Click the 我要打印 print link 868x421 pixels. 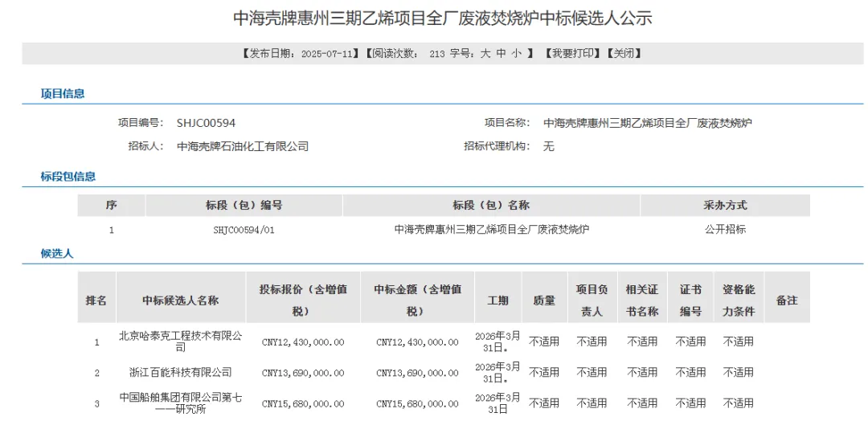574,54
